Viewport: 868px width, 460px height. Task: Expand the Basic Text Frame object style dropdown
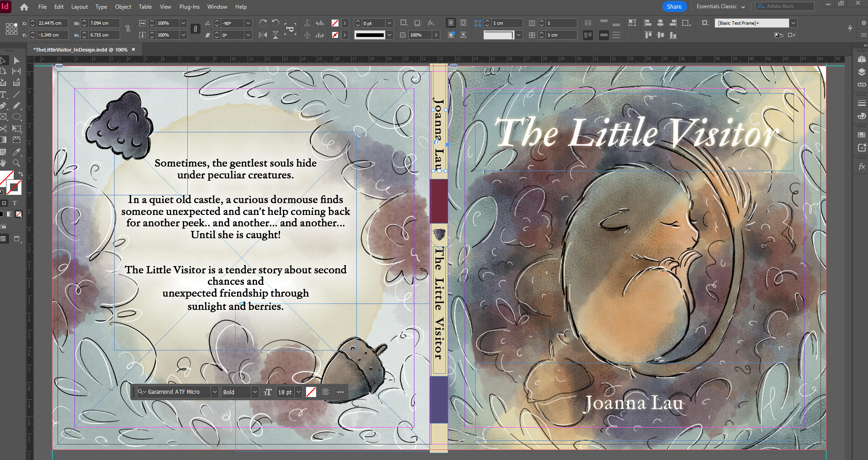793,23
